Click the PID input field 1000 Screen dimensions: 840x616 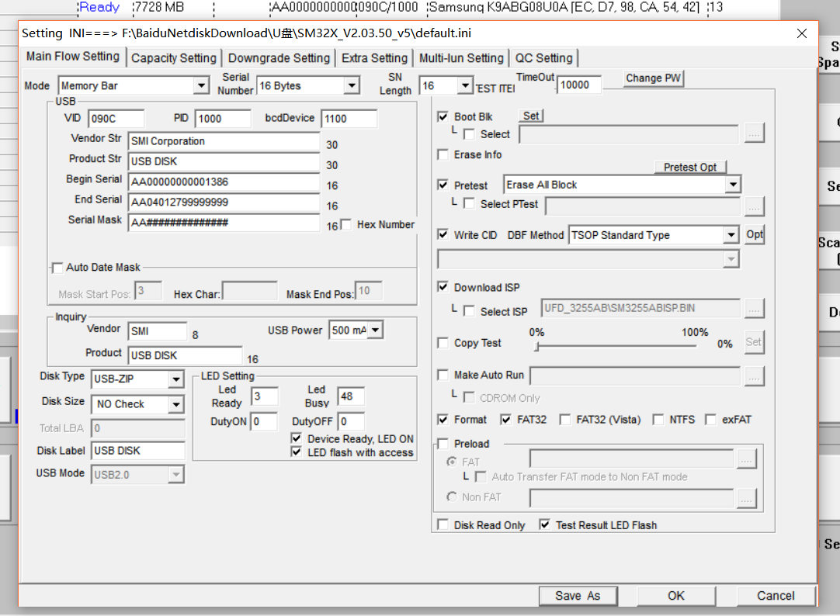pyautogui.click(x=223, y=119)
